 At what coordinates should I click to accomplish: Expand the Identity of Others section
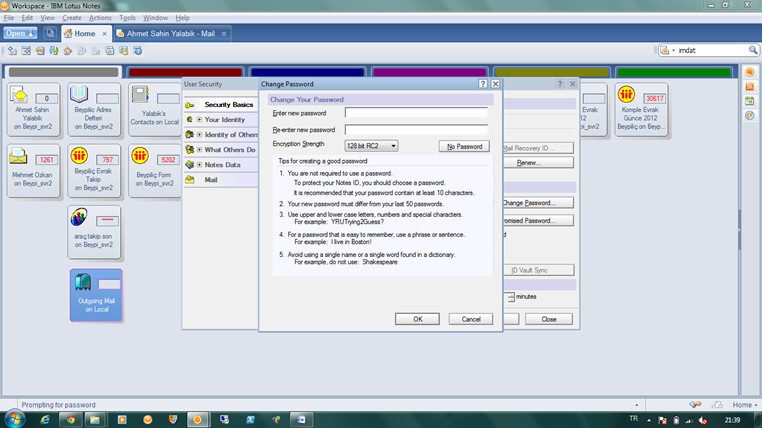[x=199, y=135]
